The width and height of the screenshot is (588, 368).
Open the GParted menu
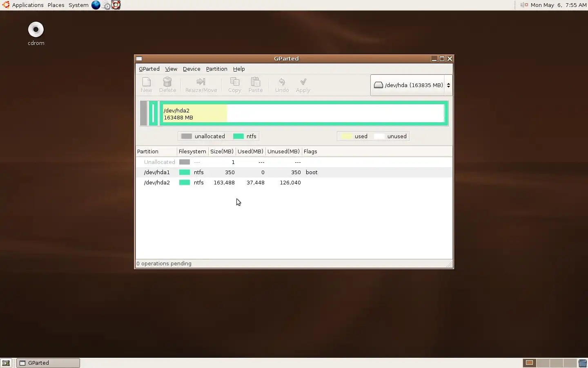[x=149, y=69]
